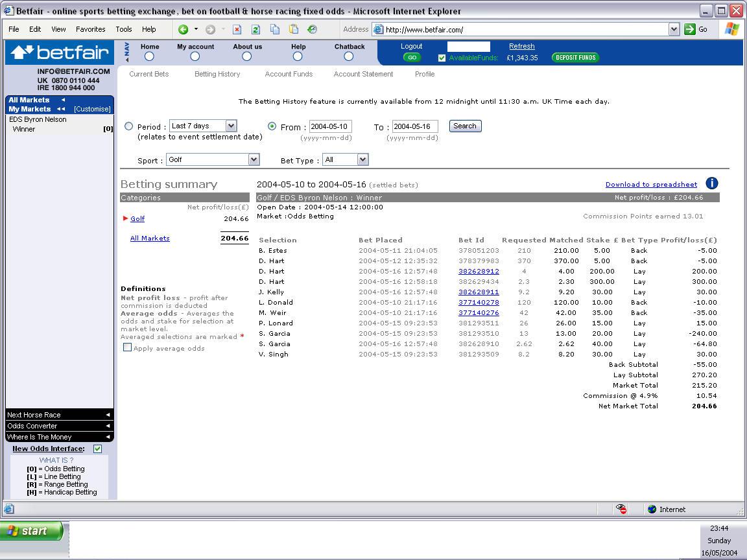The image size is (747, 560).
Task: Toggle the New Odds Interface checkbox
Action: click(97, 449)
